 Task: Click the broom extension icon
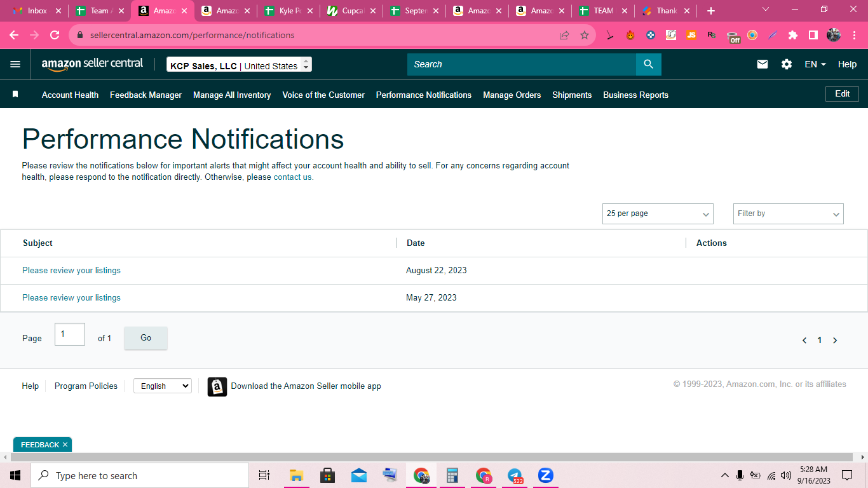(x=610, y=36)
